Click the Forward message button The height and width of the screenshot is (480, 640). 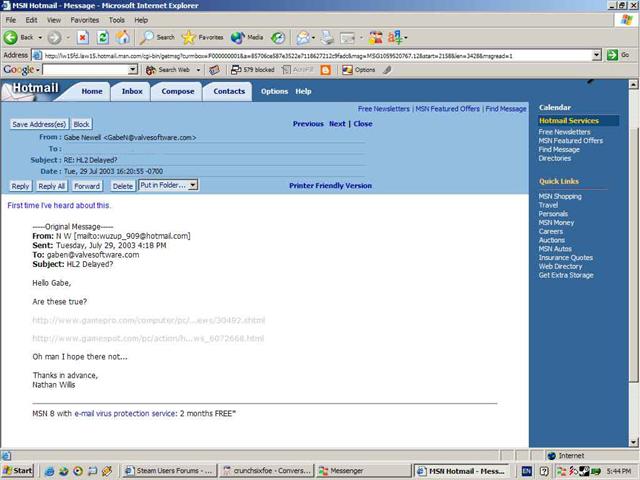click(87, 186)
